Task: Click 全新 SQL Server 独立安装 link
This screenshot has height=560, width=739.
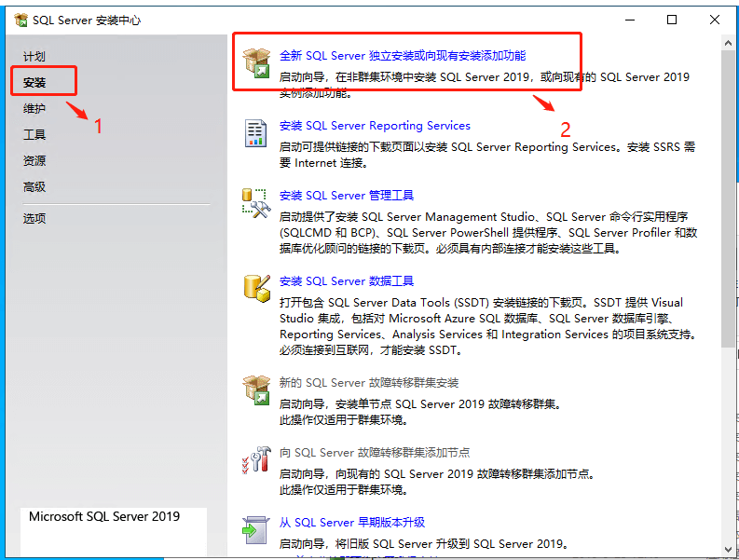Action: point(403,56)
